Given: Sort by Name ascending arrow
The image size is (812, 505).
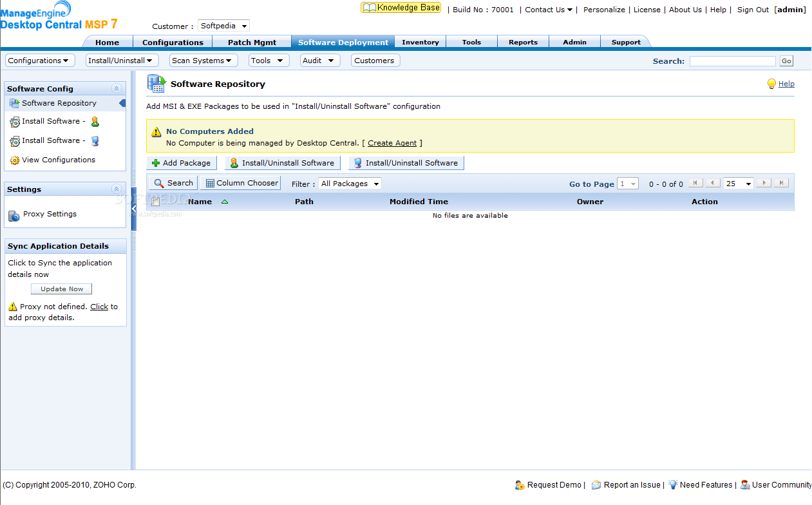Looking at the screenshot, I should [x=225, y=202].
